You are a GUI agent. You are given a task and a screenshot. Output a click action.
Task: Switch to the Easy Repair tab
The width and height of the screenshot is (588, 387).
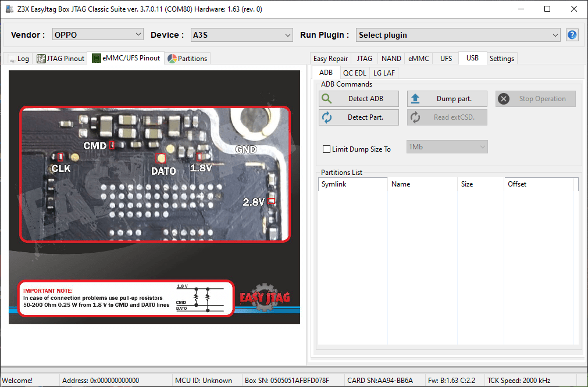tap(330, 59)
